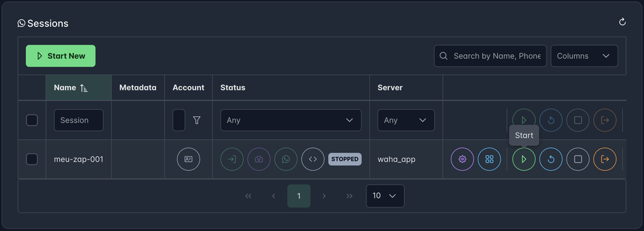Click the STOPPED status badge
The image size is (644, 231).
click(x=345, y=159)
